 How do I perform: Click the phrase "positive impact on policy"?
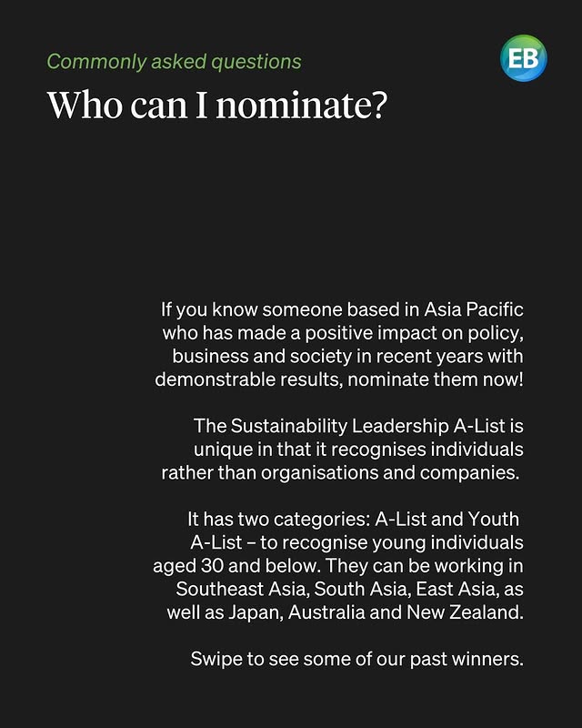click(413, 333)
